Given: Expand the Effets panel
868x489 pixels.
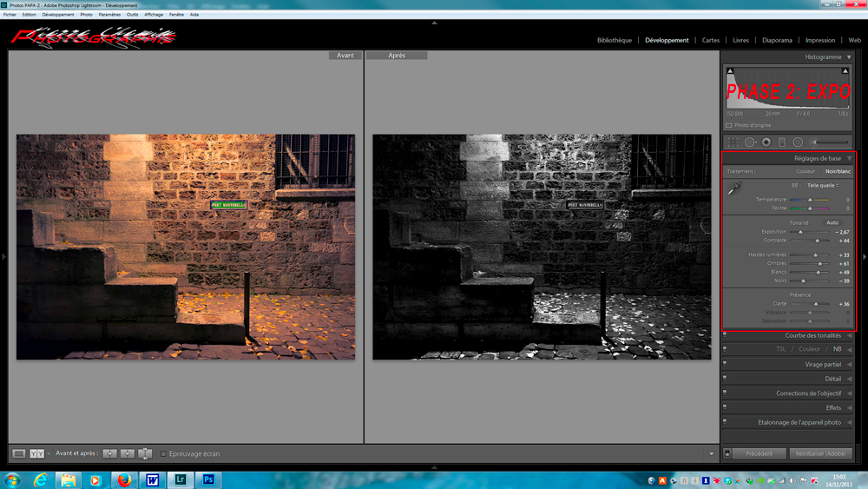Looking at the screenshot, I should click(832, 407).
